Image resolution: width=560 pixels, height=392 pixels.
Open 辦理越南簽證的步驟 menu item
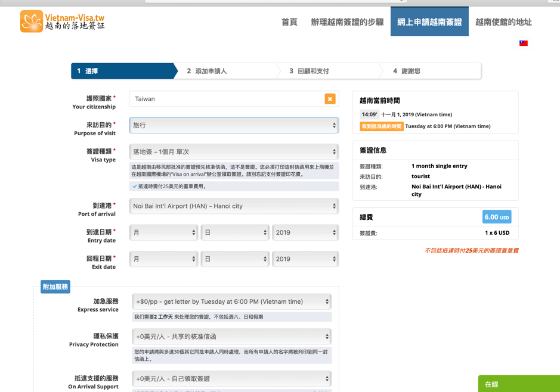(347, 22)
